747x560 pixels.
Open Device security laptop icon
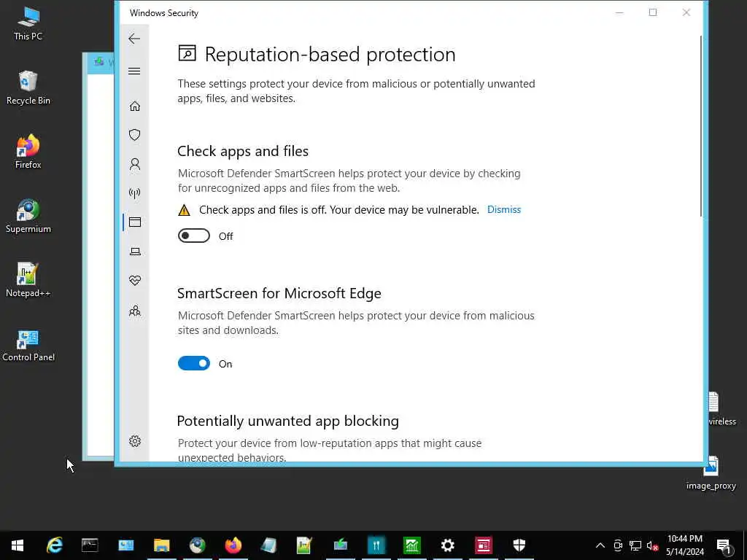tap(135, 252)
